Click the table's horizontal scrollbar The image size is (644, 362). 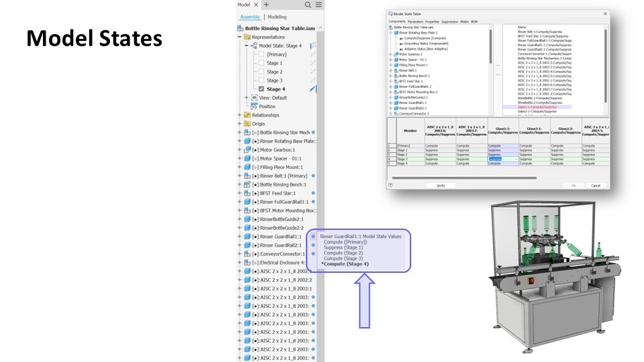point(470,177)
